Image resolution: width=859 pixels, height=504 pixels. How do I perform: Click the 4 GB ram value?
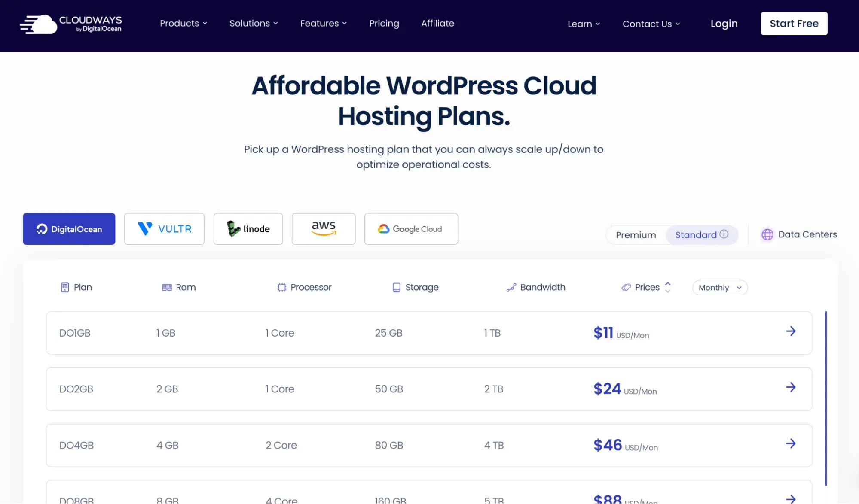pos(167,445)
